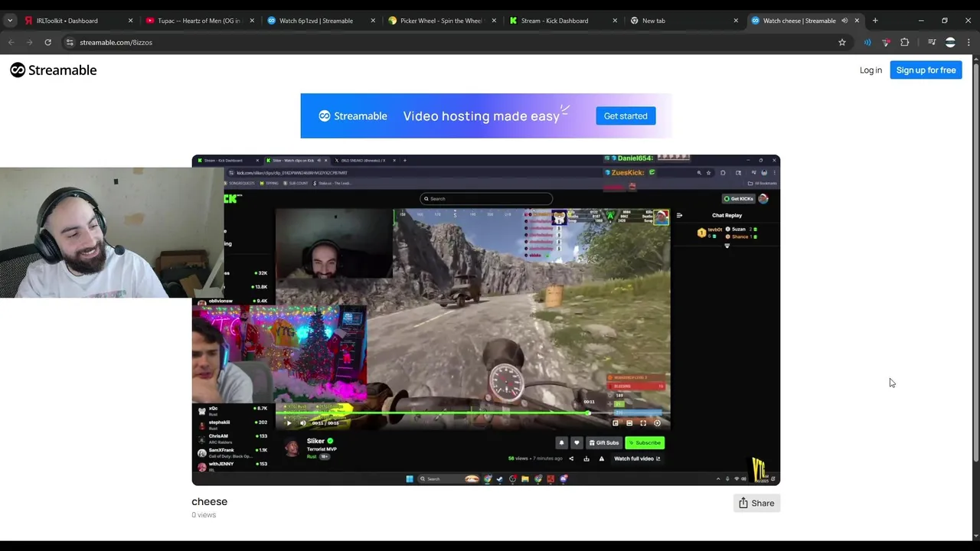Close the Tupac YouTube tab
This screenshot has width=980, height=551.
pos(252,21)
